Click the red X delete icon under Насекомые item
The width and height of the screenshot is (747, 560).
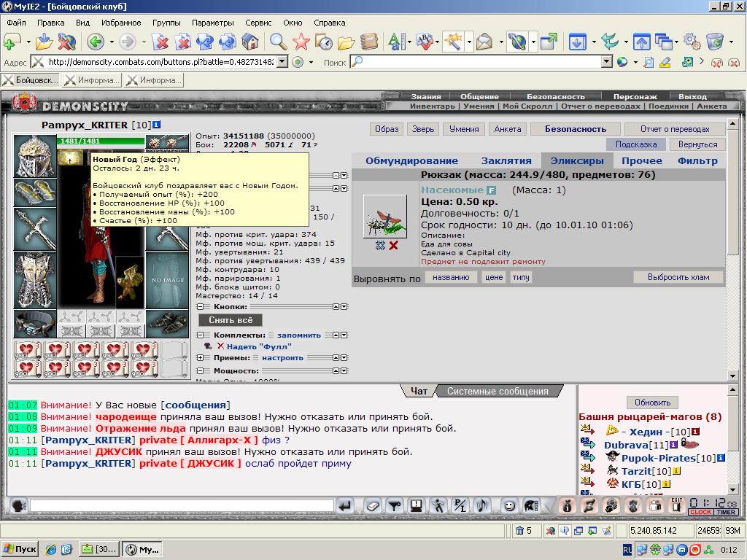coord(393,246)
